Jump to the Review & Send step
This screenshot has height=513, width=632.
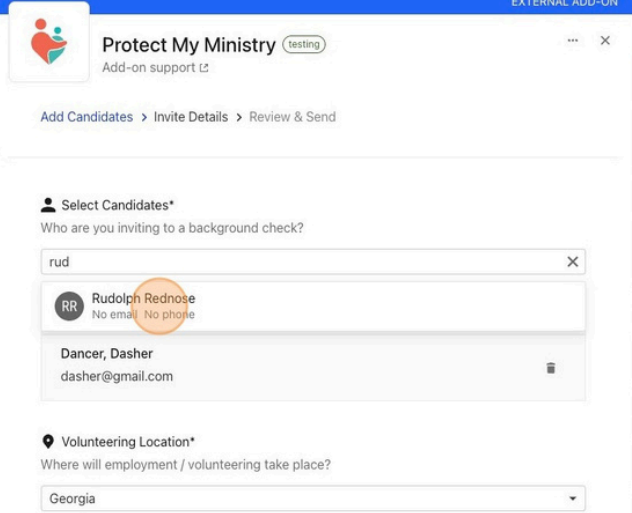coord(292,117)
